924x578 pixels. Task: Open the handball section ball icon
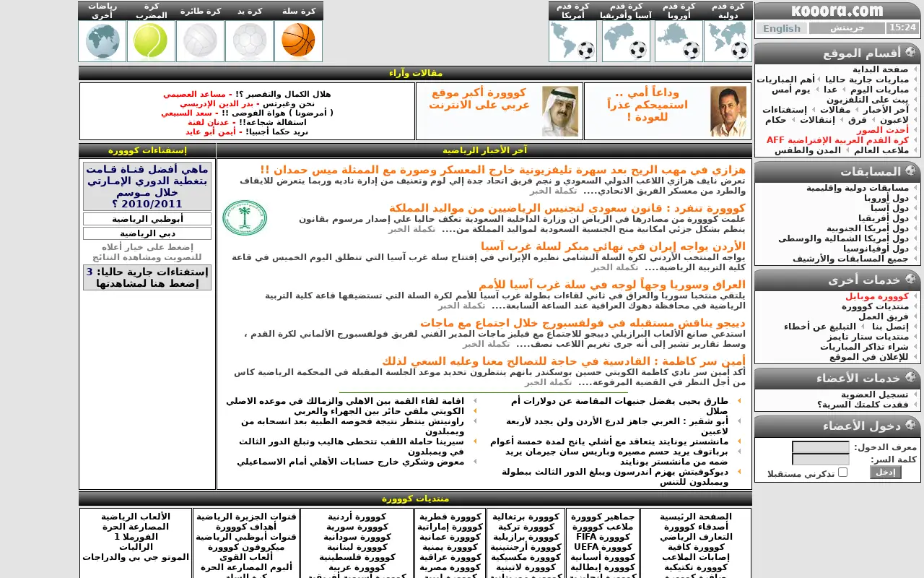pos(249,40)
